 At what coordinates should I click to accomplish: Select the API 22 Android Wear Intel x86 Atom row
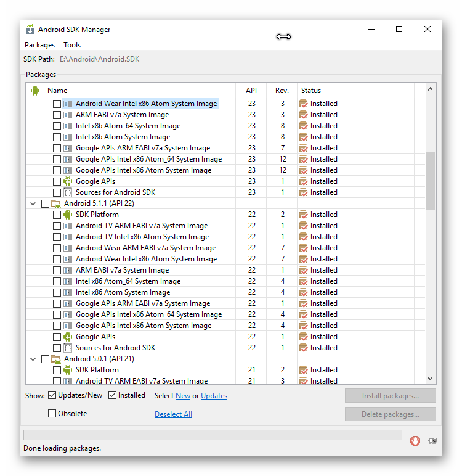pyautogui.click(x=225, y=259)
